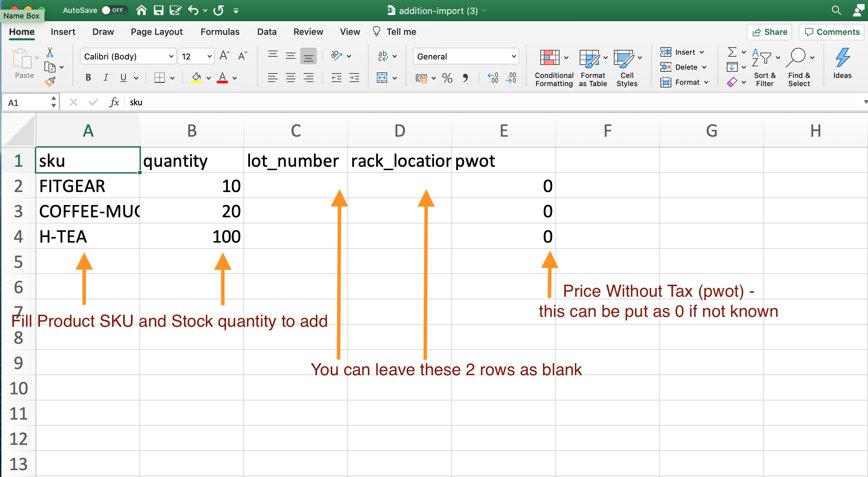Click the AutoSum sigma icon
Viewport: 868px width, 477px height.
tap(732, 52)
